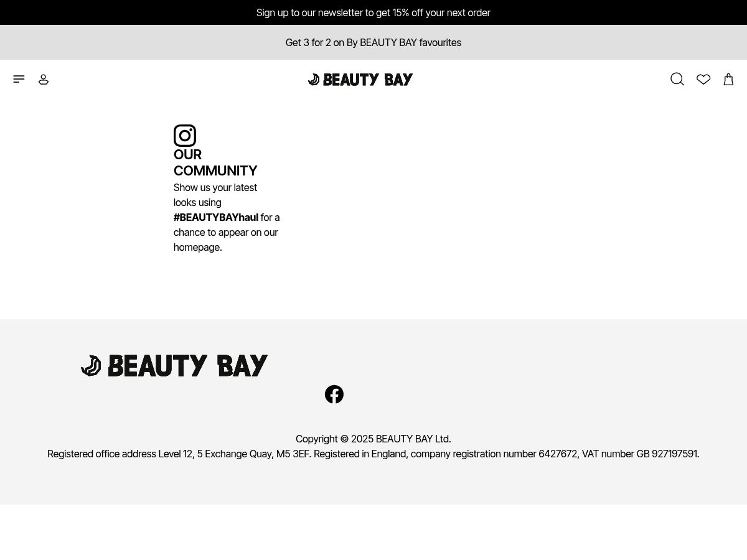Click the large BEAUTY BAY footer logo
This screenshot has width=747, height=560.
(x=174, y=366)
